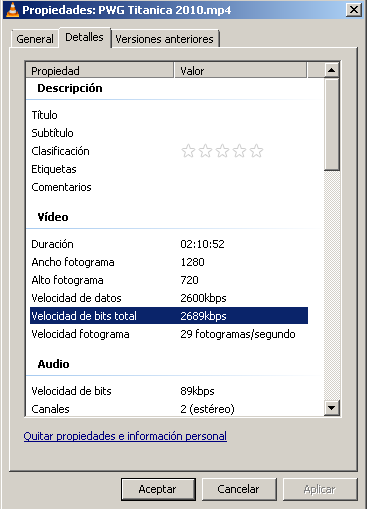The image size is (367, 509).
Task: Click the 29 fotogramas/segundo value
Action: pos(238,334)
